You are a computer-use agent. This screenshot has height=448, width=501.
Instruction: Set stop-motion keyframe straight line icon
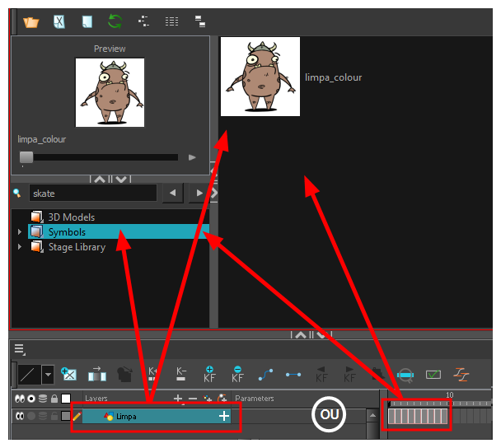[293, 375]
